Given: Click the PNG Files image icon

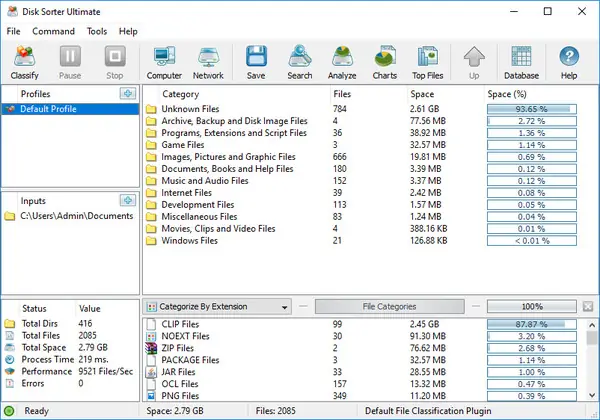Looking at the screenshot, I should tap(152, 396).
